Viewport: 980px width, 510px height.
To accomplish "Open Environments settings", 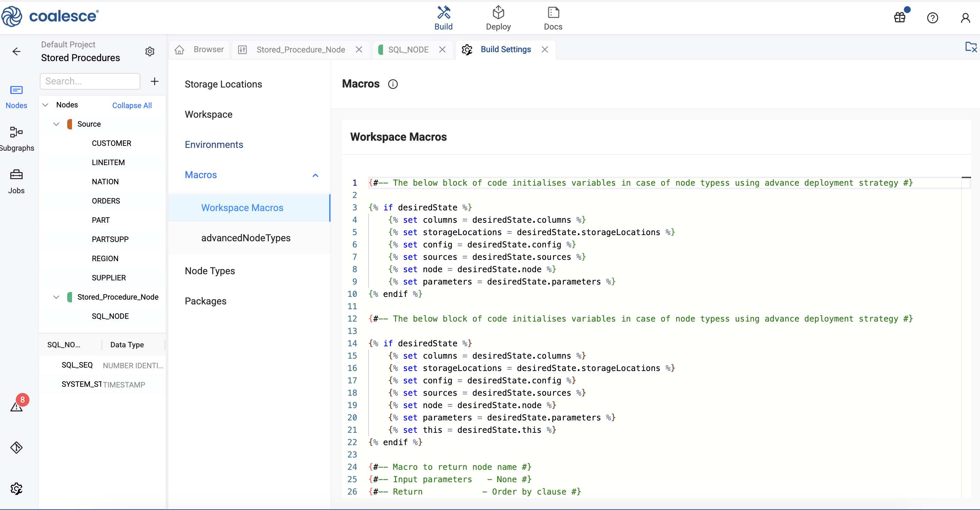I will [214, 145].
